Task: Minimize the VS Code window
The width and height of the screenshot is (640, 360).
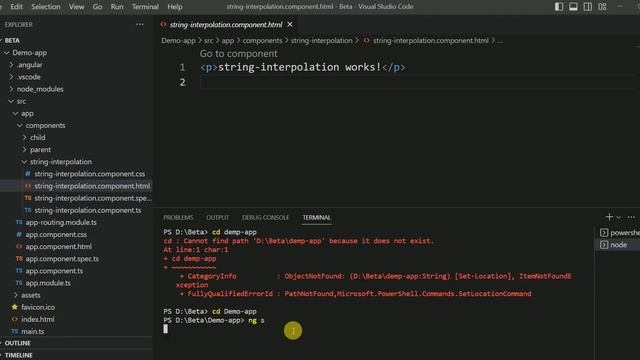Action: tap(620, 7)
